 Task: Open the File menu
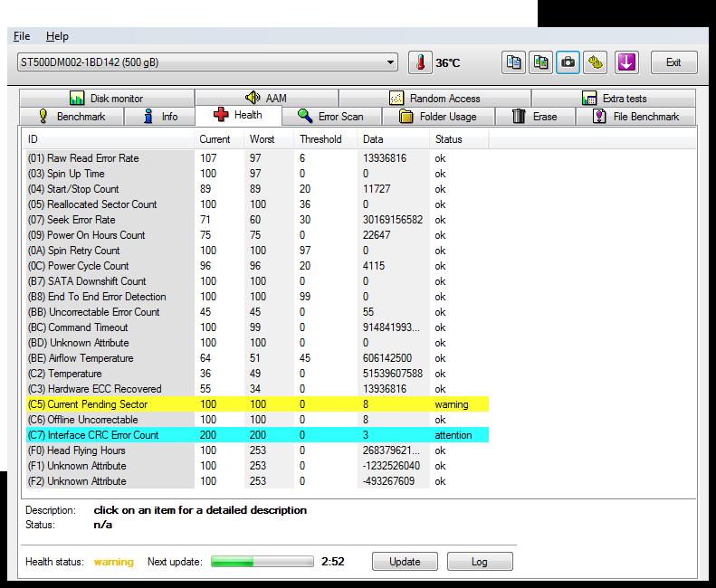pos(22,36)
